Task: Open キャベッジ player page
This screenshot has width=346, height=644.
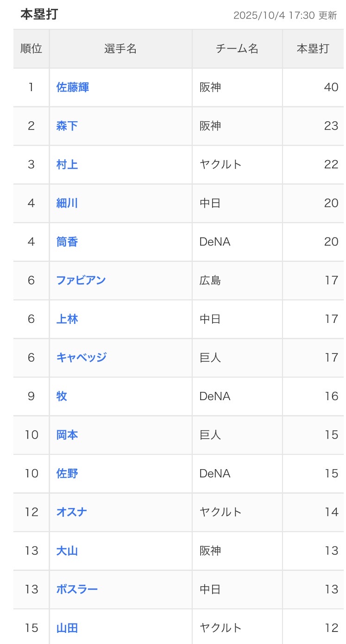Action: pos(82,358)
